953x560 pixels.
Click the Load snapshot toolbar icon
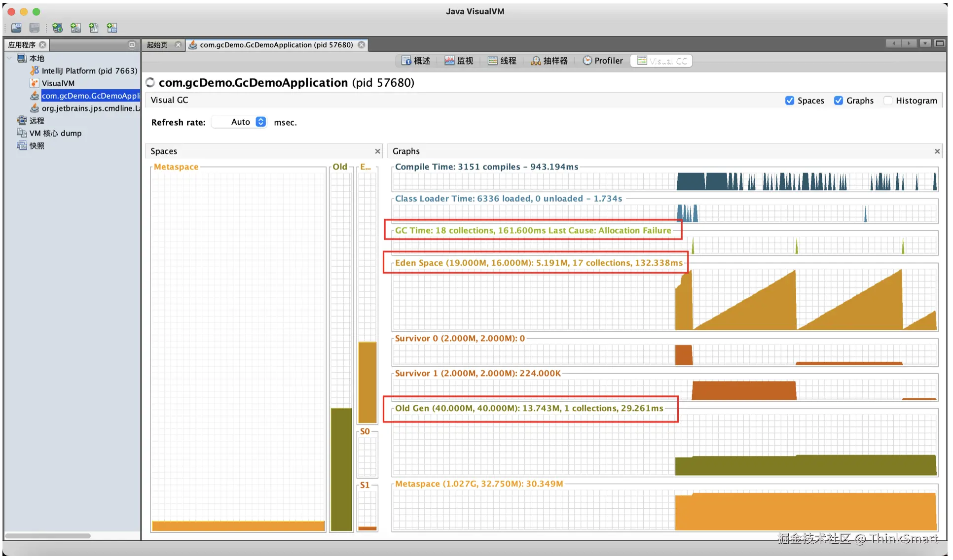coord(16,28)
